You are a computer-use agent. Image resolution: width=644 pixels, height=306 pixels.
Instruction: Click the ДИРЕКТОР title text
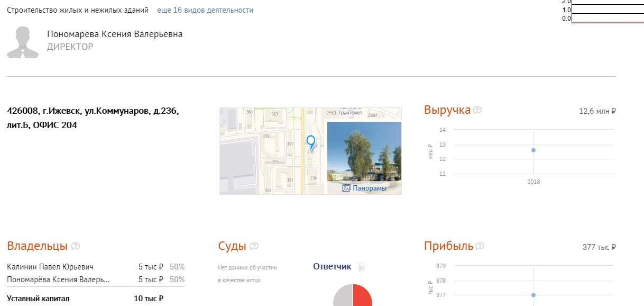tap(70, 47)
